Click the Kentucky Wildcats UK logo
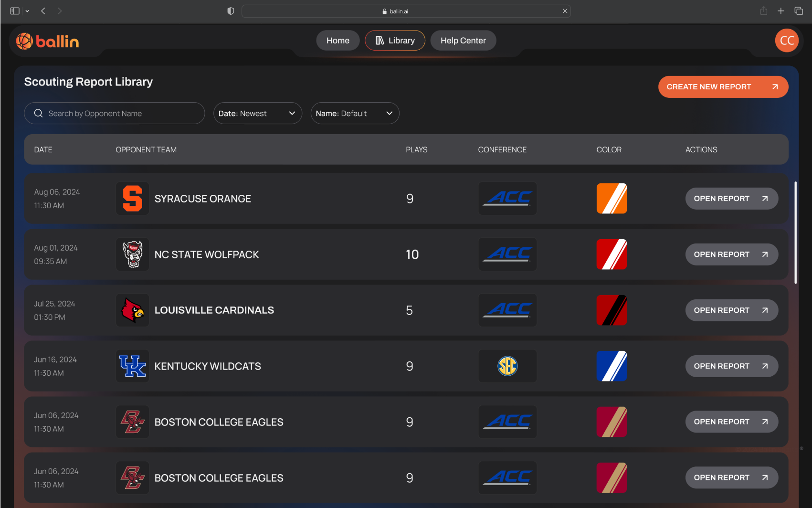This screenshot has width=812, height=508. pos(133,366)
